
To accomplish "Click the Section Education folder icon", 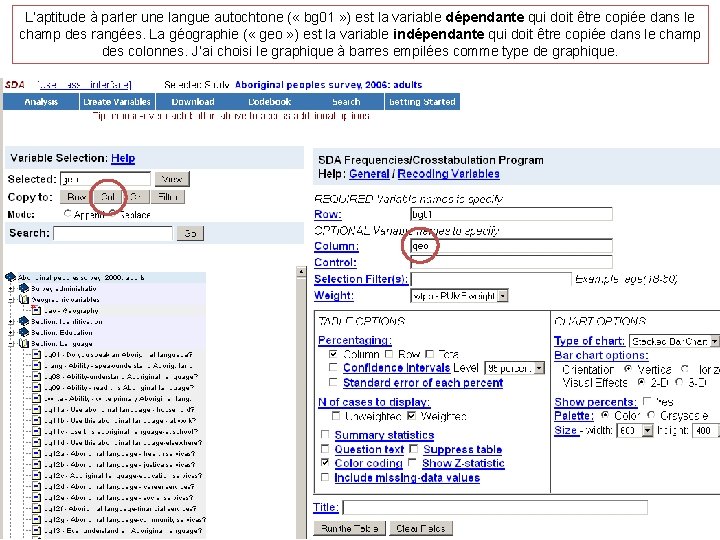I will (24, 332).
